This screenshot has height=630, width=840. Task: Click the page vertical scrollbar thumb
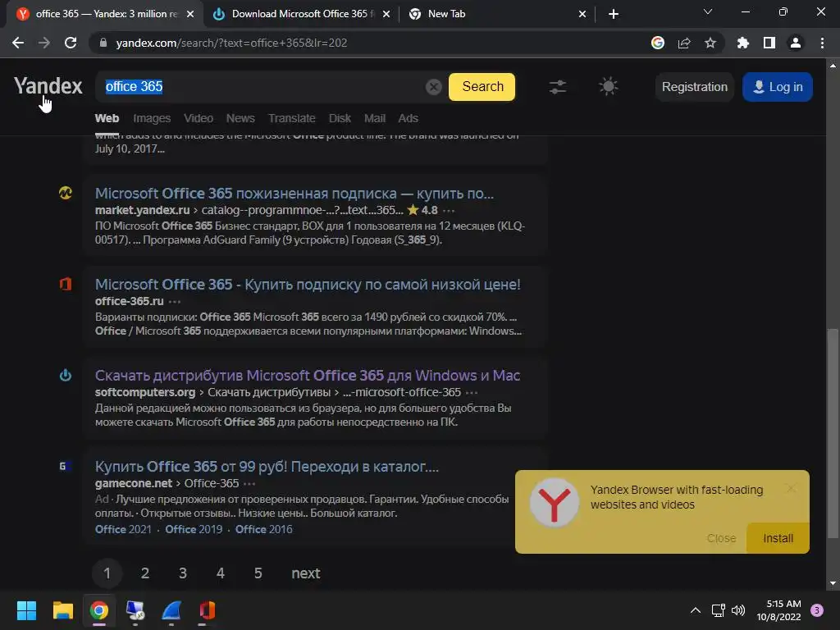pos(832,434)
